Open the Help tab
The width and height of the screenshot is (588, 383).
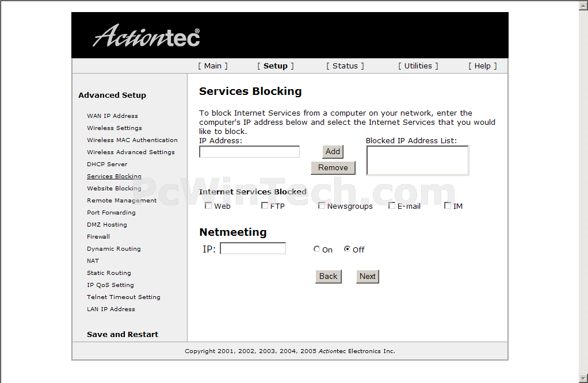click(482, 66)
